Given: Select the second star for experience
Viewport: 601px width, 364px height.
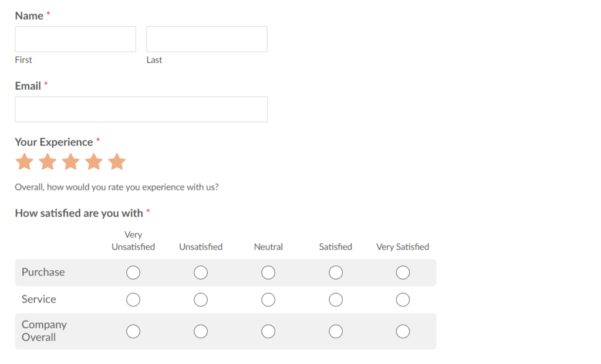Looking at the screenshot, I should [x=48, y=162].
